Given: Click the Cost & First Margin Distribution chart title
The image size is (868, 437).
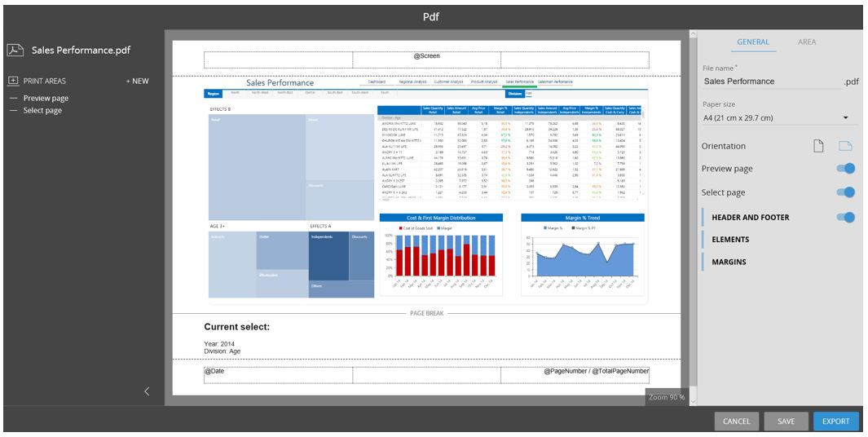Looking at the screenshot, I should tap(441, 218).
